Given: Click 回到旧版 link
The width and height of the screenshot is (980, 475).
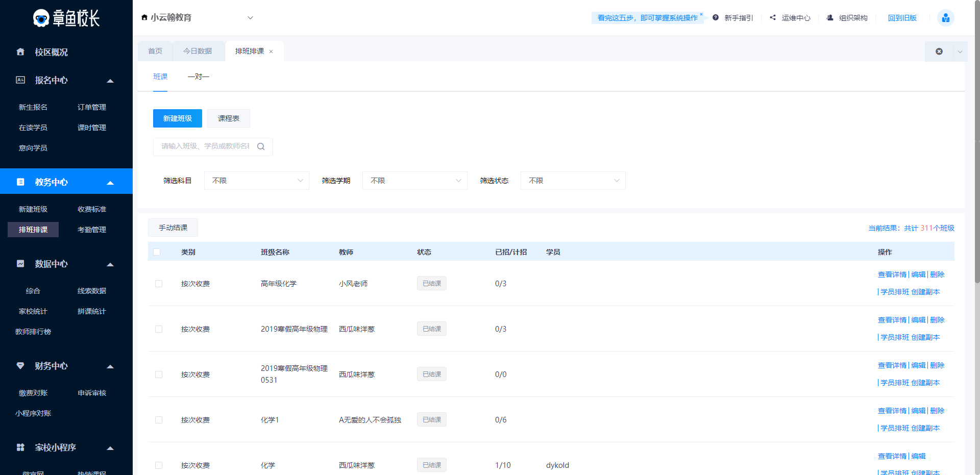Looking at the screenshot, I should coord(902,18).
